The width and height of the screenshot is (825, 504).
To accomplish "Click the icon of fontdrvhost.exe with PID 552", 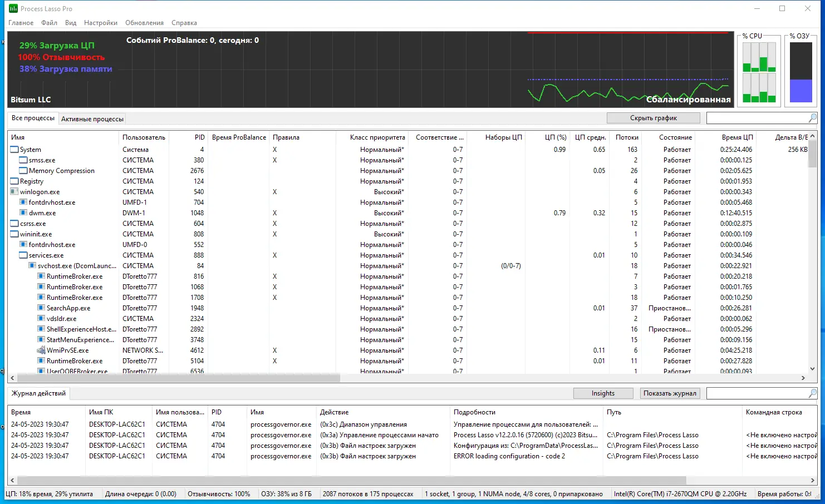I will (23, 245).
